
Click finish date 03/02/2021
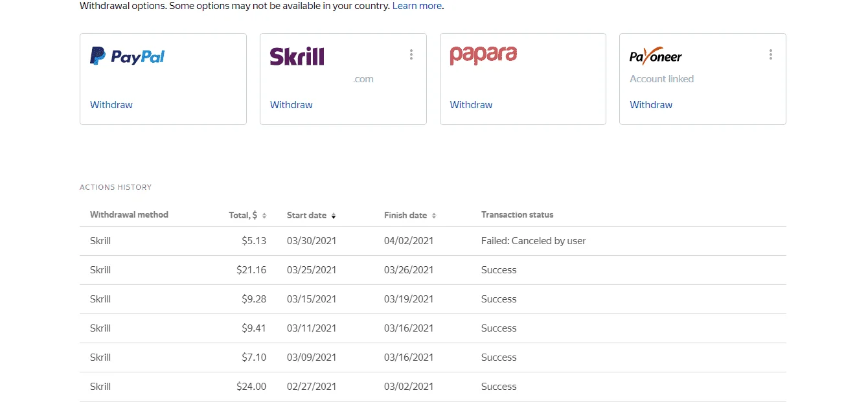point(409,387)
